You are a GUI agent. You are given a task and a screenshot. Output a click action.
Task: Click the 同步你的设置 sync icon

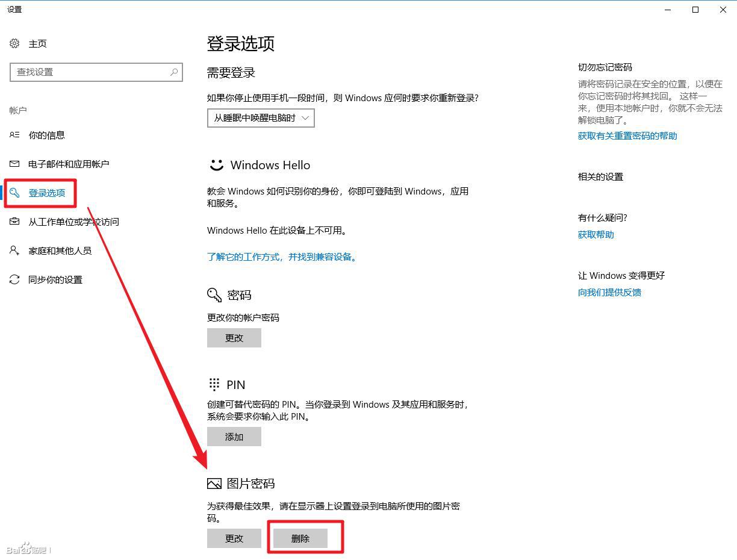[x=14, y=279]
